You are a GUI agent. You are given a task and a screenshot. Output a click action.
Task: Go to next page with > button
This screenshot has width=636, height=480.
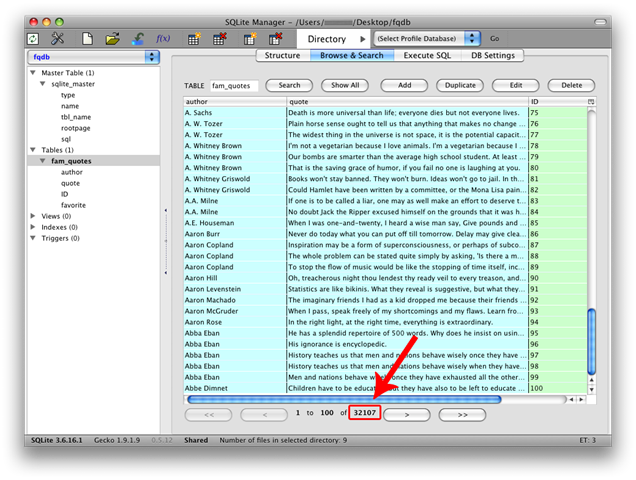[406, 415]
